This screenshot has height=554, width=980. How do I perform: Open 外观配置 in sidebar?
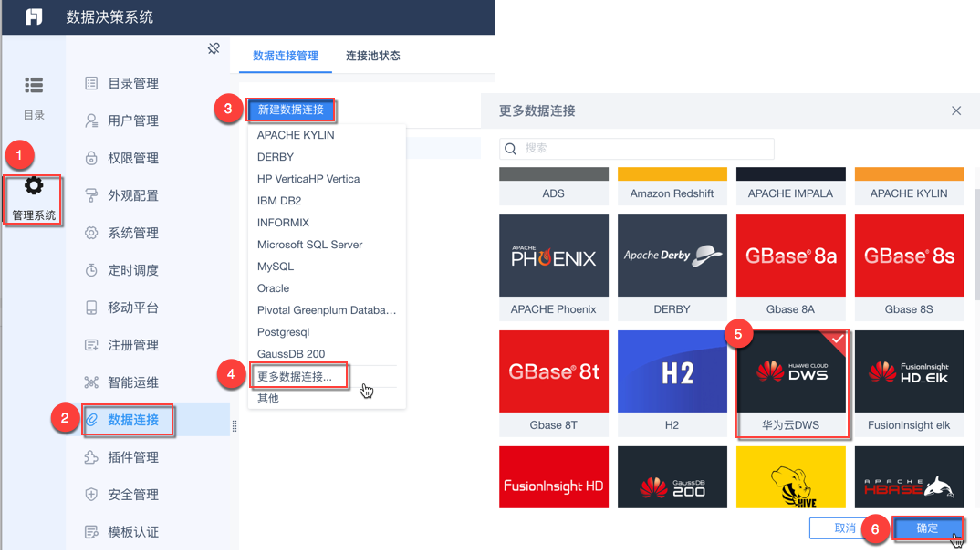coord(133,195)
